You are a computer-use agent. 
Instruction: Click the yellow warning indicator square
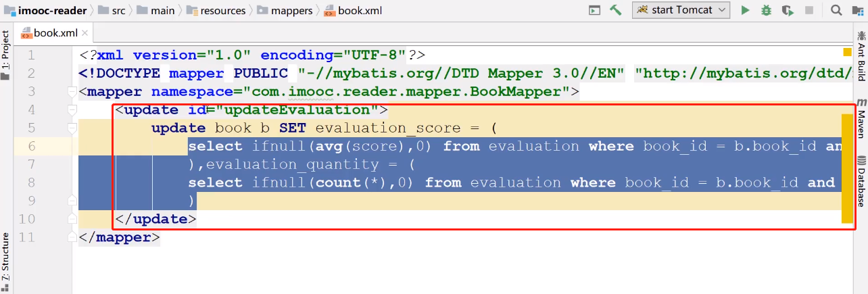point(847,52)
